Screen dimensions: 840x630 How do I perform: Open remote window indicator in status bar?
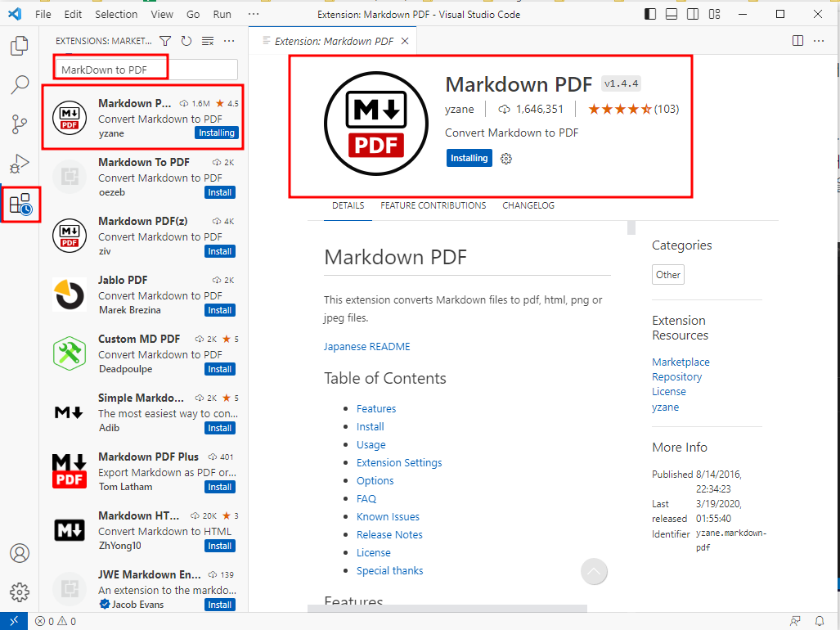click(14, 621)
